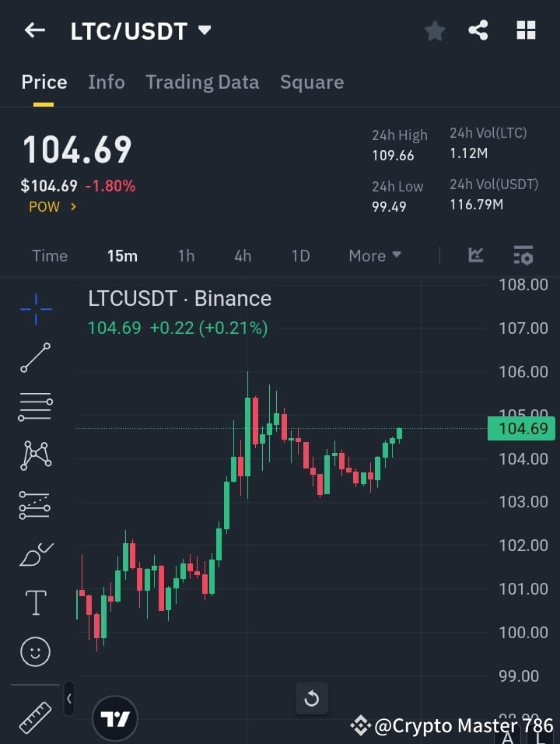Select the 15m interval
Image resolution: width=560 pixels, height=744 pixels.
point(122,256)
